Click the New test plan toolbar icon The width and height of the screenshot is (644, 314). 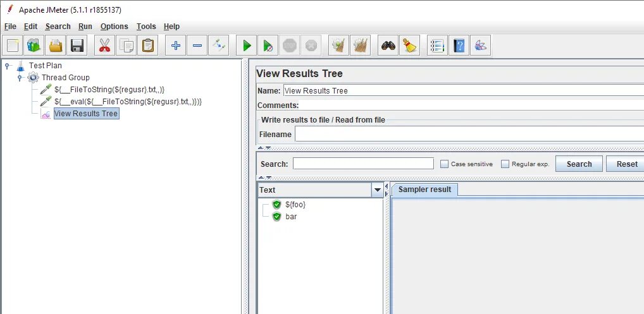coord(13,45)
